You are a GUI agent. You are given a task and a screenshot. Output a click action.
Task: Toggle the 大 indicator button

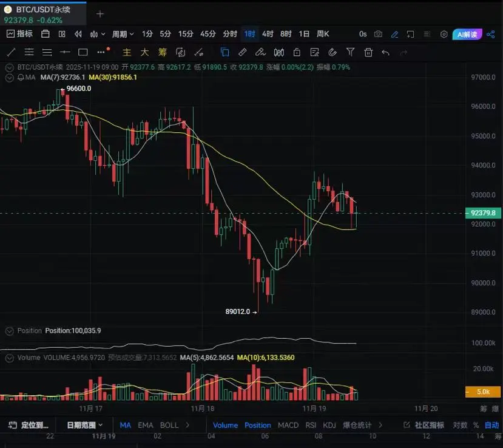144,52
